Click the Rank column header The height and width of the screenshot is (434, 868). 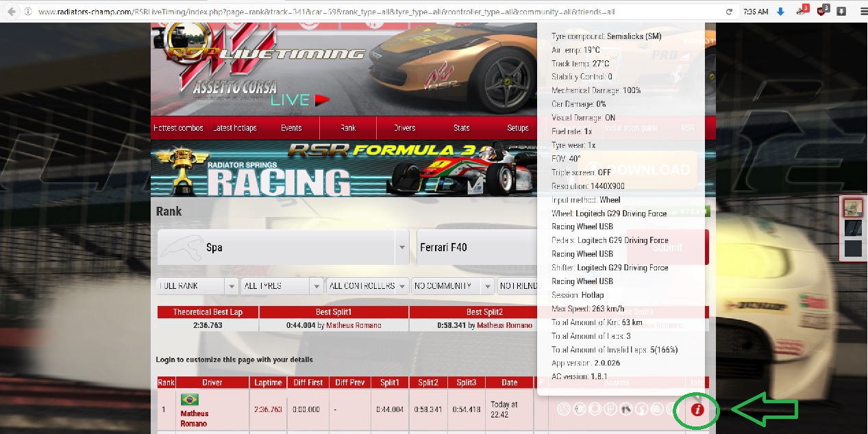pyautogui.click(x=166, y=382)
